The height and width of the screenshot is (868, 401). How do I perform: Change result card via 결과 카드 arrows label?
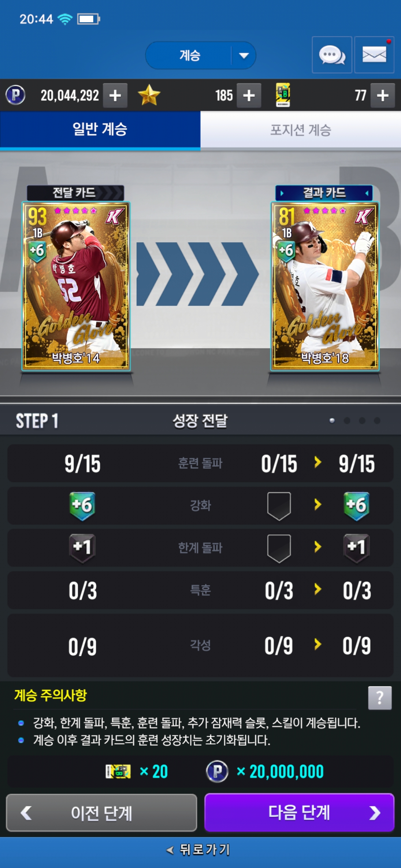tap(324, 193)
